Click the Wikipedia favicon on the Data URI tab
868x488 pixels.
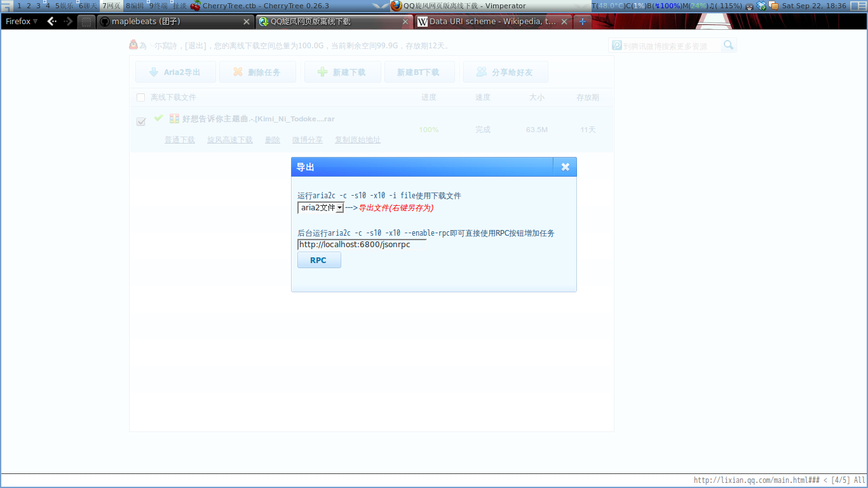tap(423, 22)
